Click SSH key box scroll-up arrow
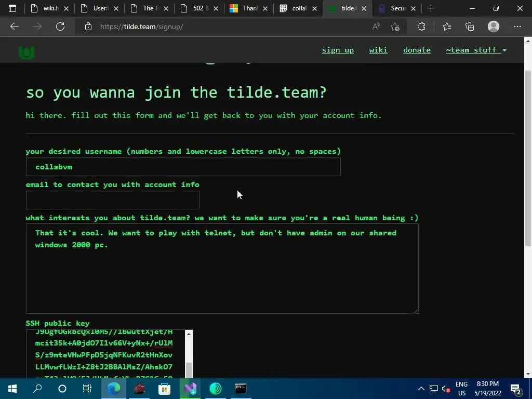Screen dimensions: 532x399 [189, 334]
